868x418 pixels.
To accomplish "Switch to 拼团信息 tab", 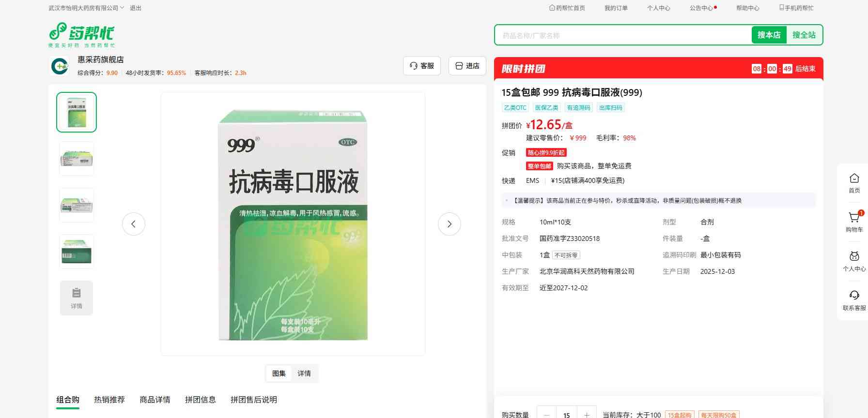I will coord(200,400).
